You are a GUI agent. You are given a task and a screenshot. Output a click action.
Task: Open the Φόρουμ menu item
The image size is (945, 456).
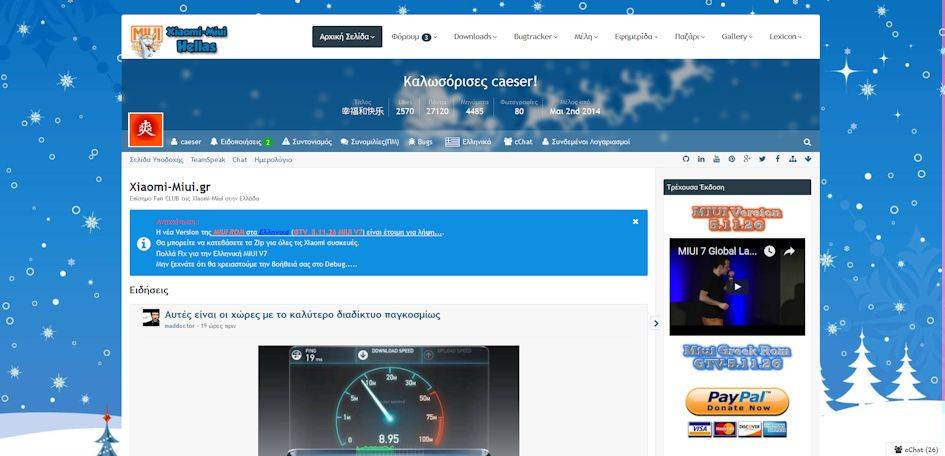coord(411,37)
